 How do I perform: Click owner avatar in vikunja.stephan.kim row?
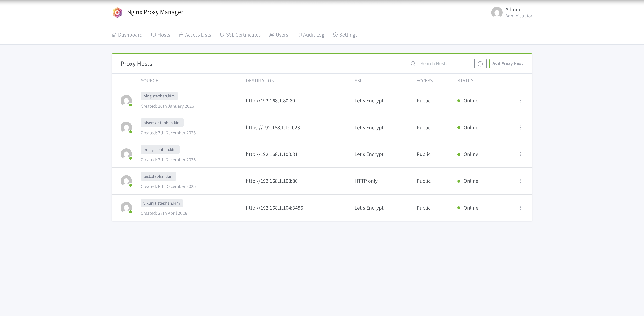pyautogui.click(x=126, y=208)
